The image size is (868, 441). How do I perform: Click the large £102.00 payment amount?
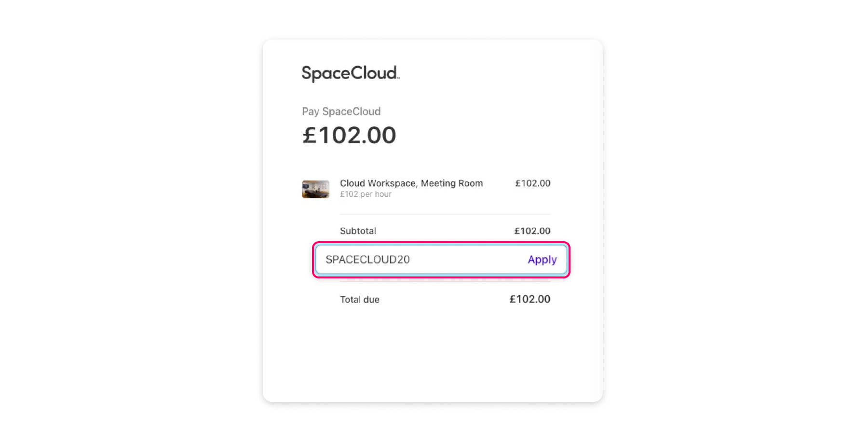point(349,135)
